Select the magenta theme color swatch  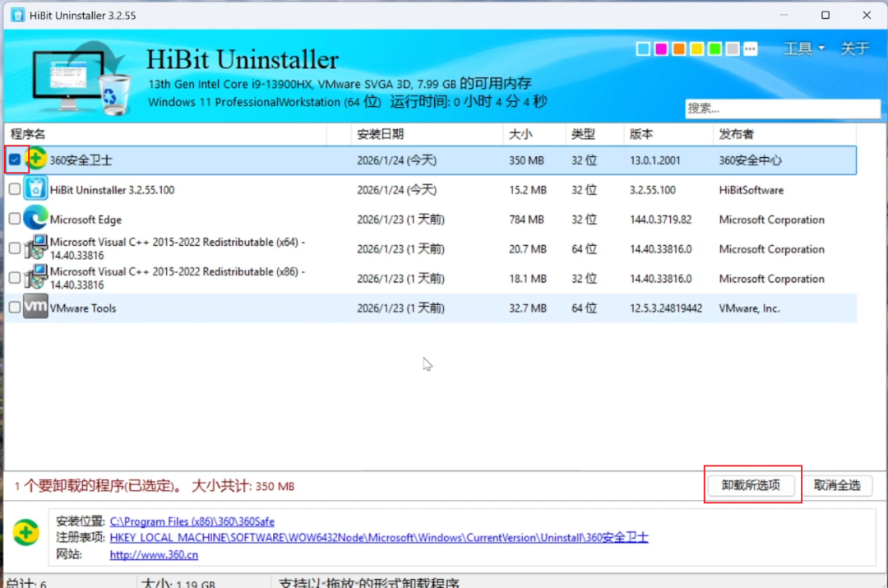click(661, 49)
